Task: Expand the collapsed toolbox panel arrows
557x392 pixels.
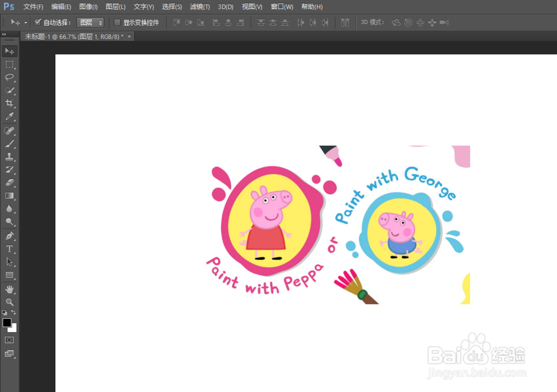Action: point(4,34)
